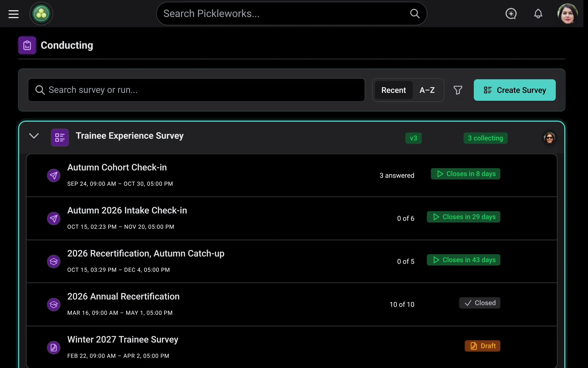Screen dimensions: 588x368
Task: Click the 0 of 6 response count
Action: coord(406,219)
